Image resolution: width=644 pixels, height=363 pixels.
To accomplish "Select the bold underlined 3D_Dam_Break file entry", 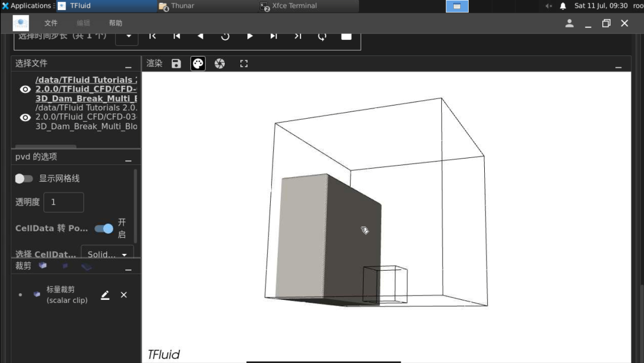I will pos(86,89).
